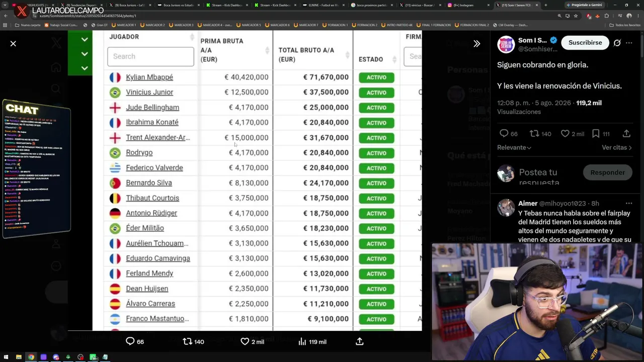
Task: Click the JUGADOR search field in the table
Action: click(x=150, y=56)
